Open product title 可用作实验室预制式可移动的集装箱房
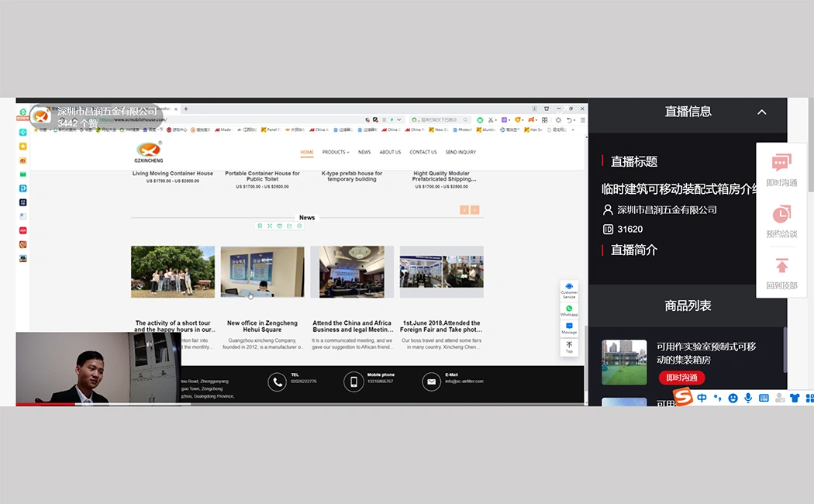Viewport: 814px width, 504px height. point(706,353)
